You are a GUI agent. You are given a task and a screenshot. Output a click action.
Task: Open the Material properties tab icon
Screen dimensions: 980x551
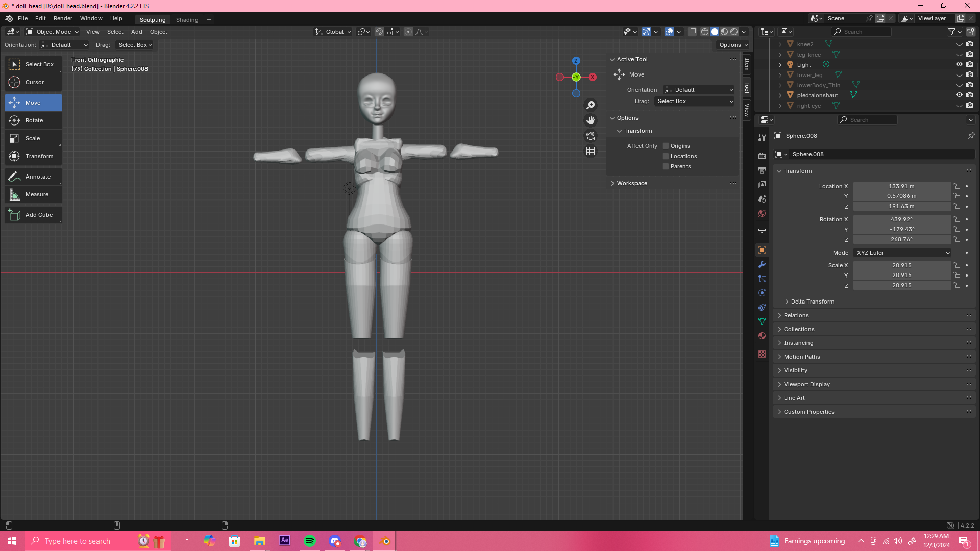click(762, 336)
